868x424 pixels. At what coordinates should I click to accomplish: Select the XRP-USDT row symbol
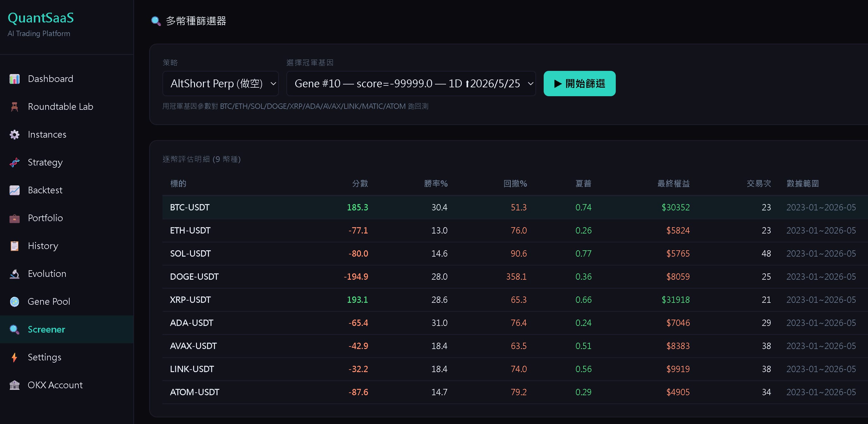(x=190, y=300)
